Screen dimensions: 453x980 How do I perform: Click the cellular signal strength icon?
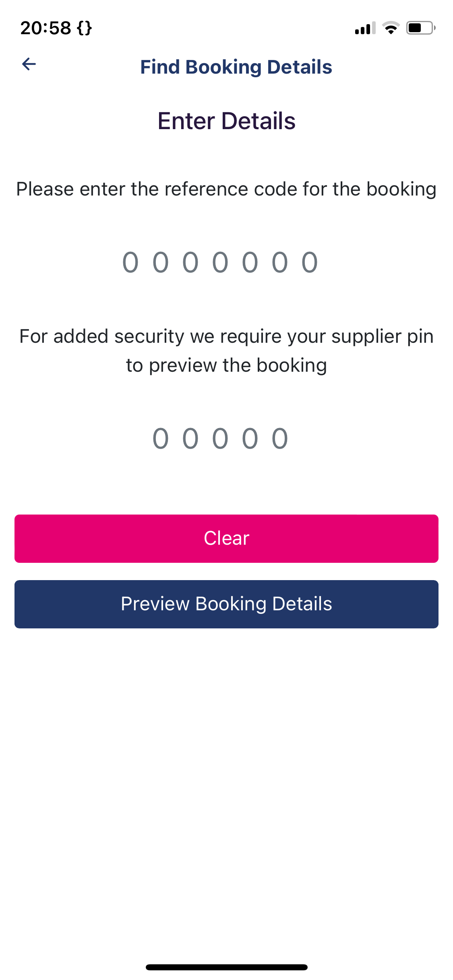coord(365,28)
